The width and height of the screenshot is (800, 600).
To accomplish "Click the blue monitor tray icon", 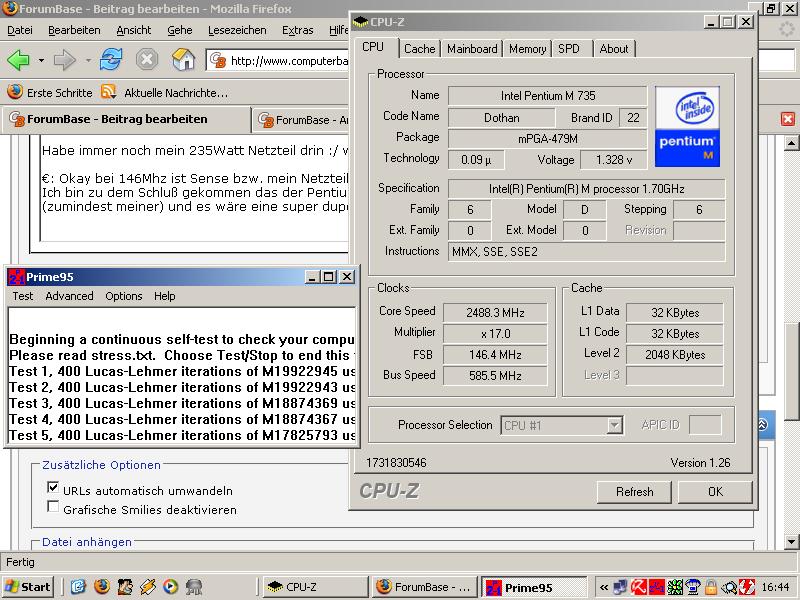I will point(692,587).
